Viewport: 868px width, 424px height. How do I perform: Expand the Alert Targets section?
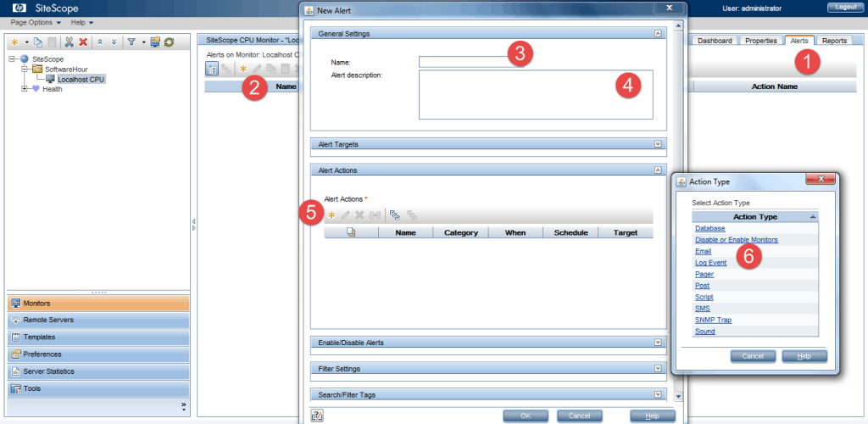point(658,144)
